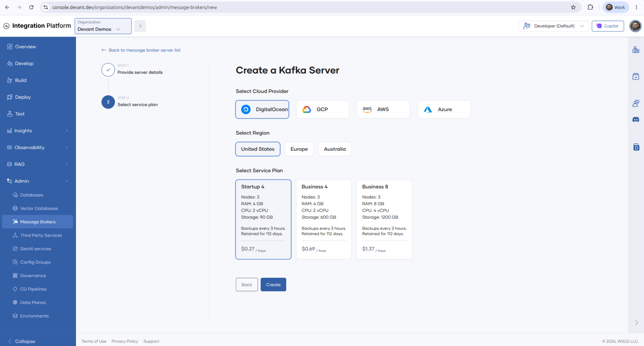Screen dimensions: 644x346
Task: Select Australia region
Action: (x=335, y=149)
